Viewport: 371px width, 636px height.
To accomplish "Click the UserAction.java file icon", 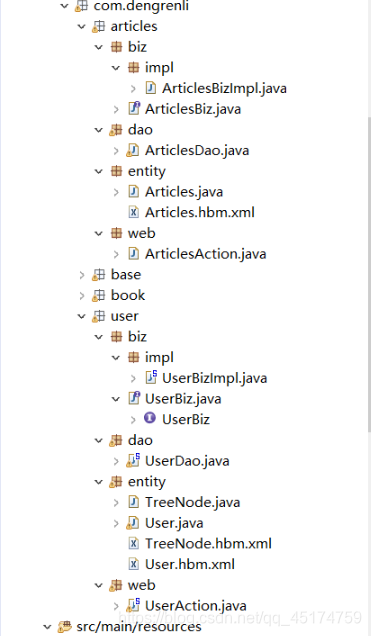I will (x=133, y=606).
